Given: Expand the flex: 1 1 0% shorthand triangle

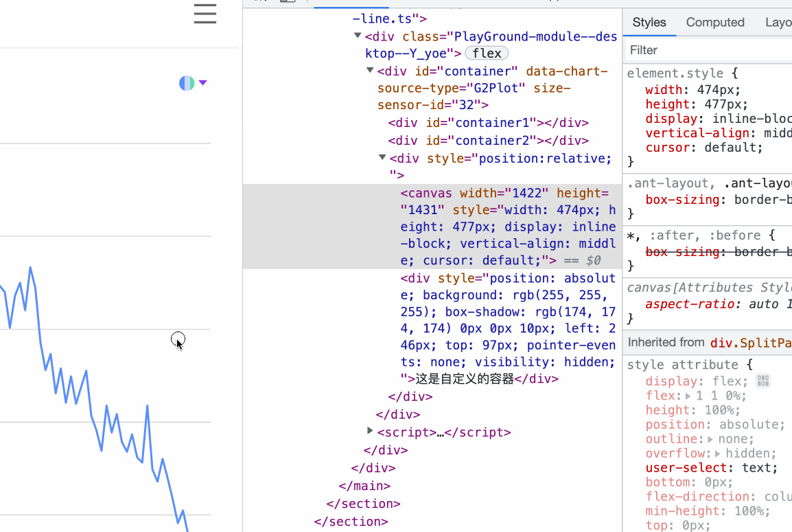Looking at the screenshot, I should (x=688, y=396).
